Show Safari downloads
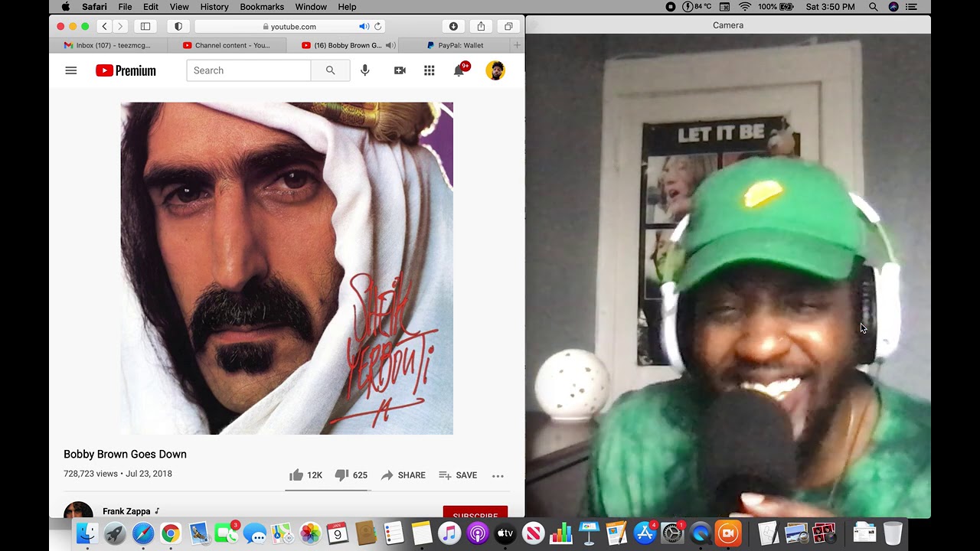Viewport: 980px width, 551px height. 453,26
